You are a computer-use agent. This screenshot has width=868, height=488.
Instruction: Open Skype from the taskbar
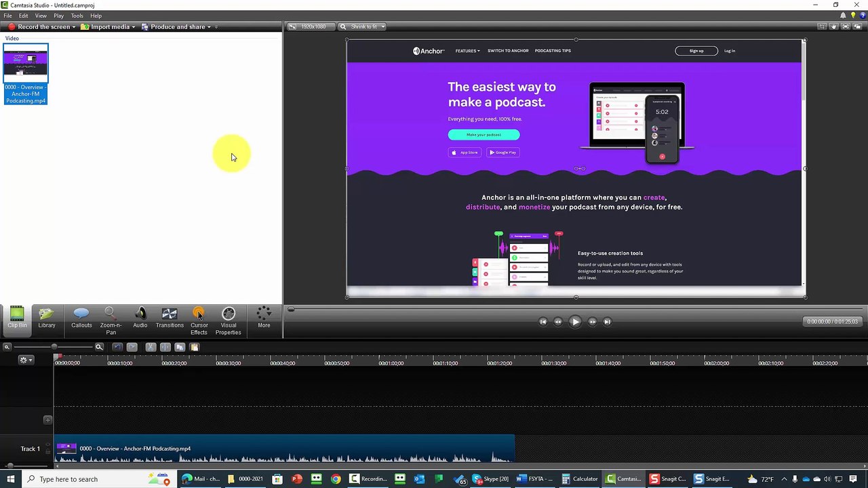coord(490,479)
